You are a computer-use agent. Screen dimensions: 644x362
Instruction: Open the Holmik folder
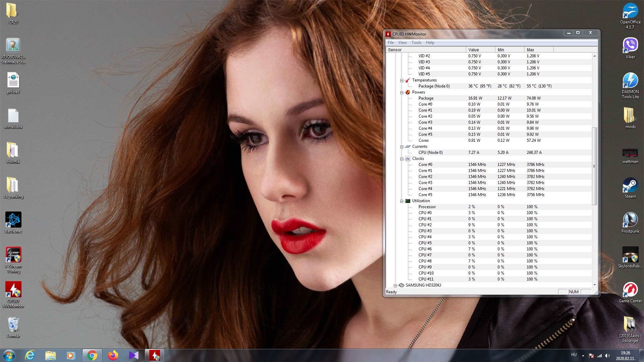13,153
